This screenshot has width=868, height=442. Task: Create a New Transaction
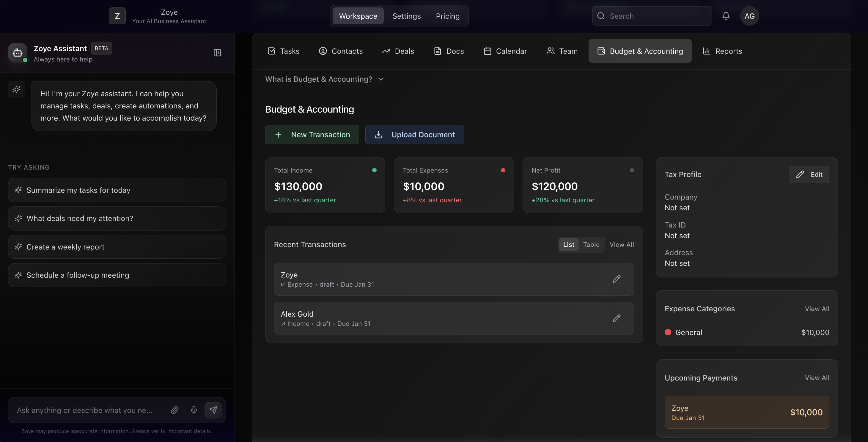coord(312,135)
